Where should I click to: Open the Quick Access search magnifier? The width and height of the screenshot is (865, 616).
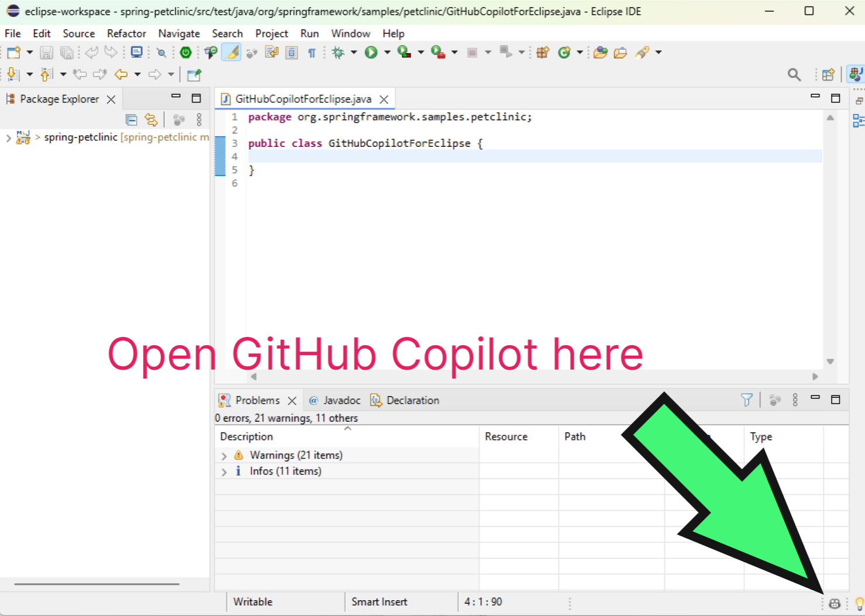[x=794, y=74]
